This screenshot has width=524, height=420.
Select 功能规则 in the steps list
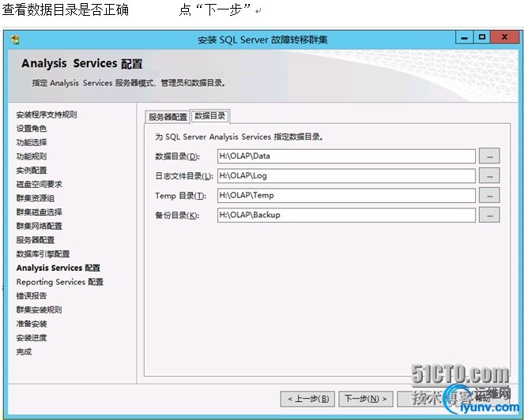pos(32,156)
